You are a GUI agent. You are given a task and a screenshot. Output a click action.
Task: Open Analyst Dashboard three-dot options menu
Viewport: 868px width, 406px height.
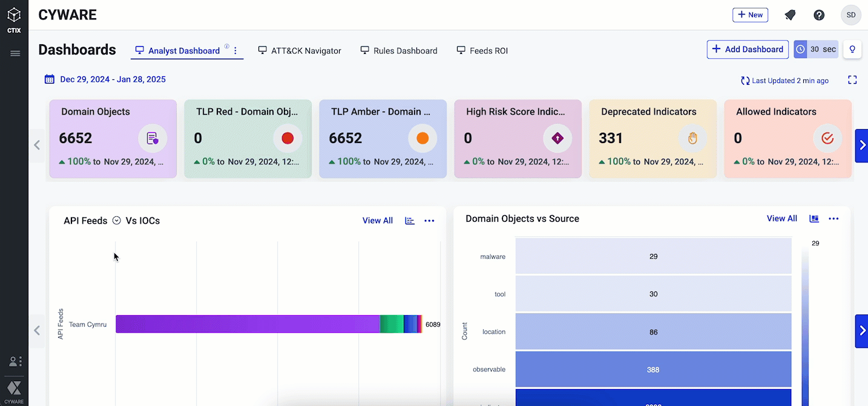coord(235,51)
